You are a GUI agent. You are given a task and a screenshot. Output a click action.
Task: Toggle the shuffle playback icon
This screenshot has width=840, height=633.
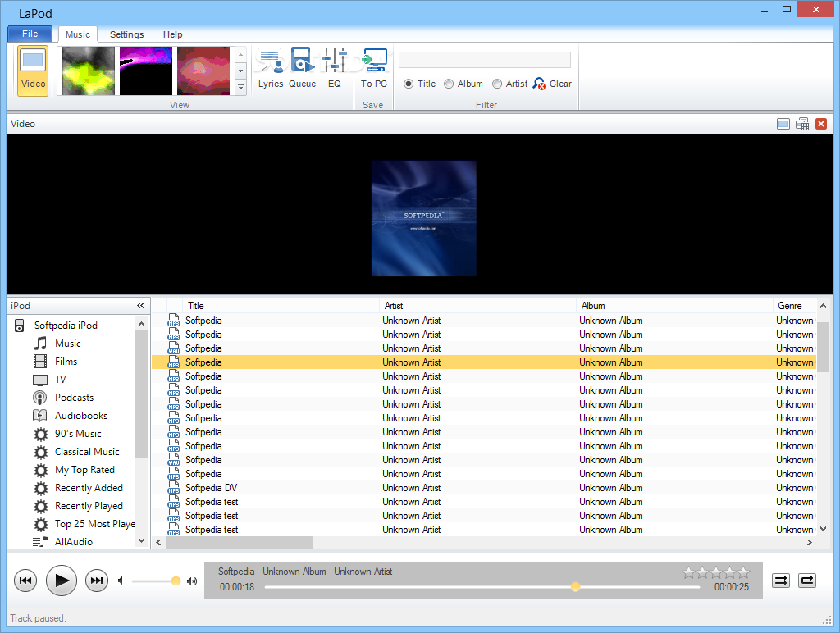point(781,581)
